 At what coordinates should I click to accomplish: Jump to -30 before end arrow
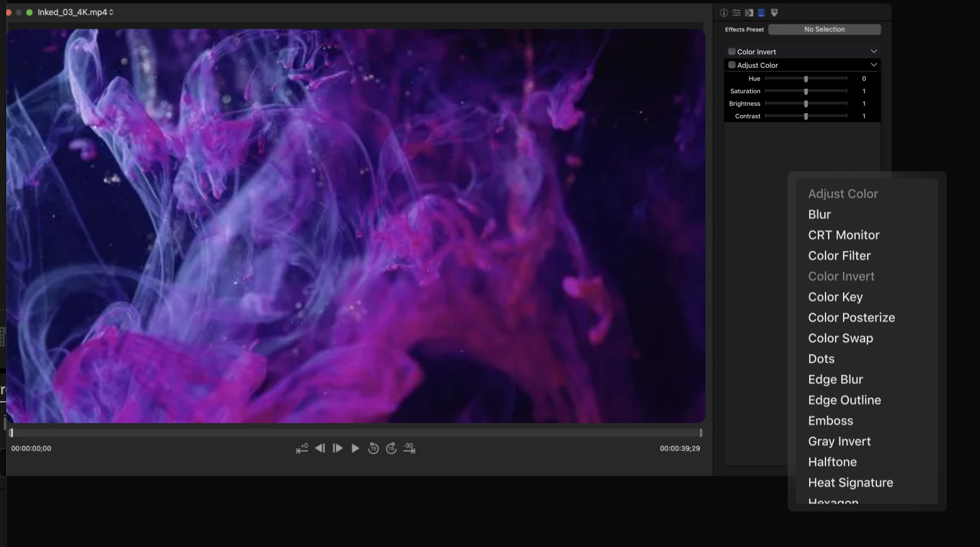click(x=410, y=448)
